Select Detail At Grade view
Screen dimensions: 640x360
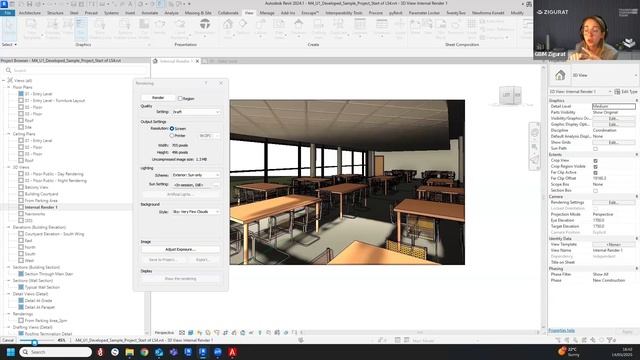(38, 300)
